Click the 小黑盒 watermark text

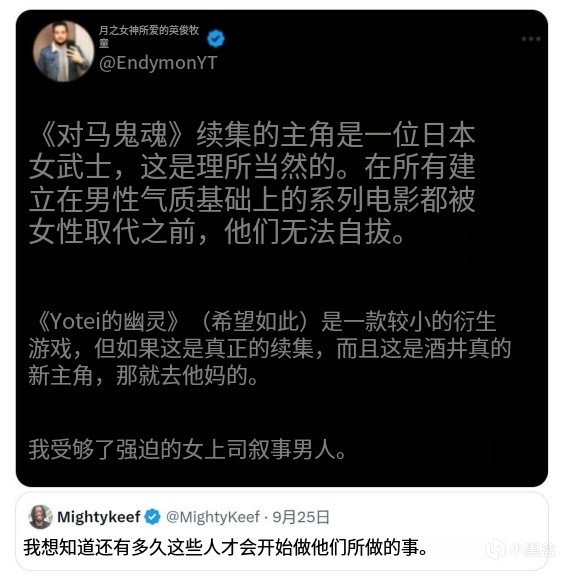(532, 550)
